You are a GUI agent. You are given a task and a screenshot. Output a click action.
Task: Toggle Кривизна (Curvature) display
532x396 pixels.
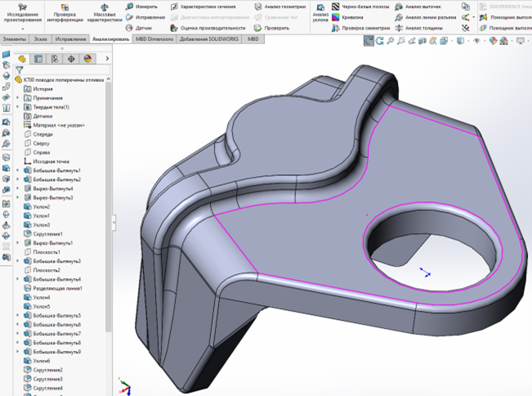tap(353, 17)
